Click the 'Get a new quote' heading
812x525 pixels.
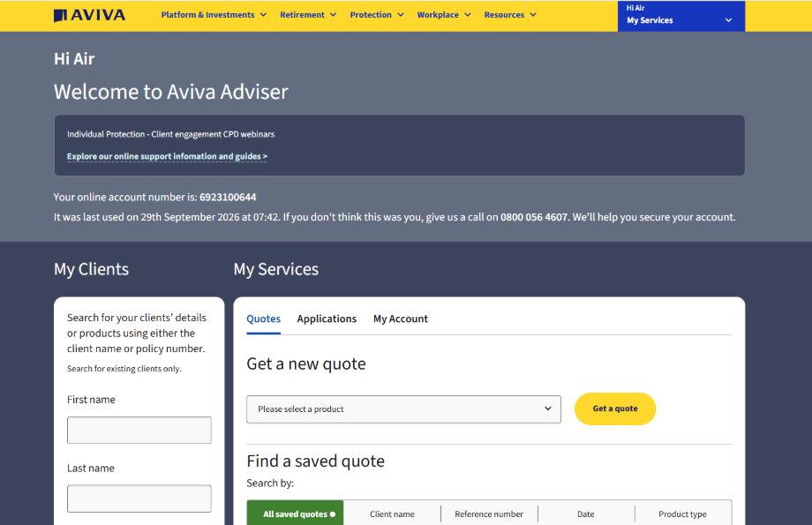tap(306, 364)
